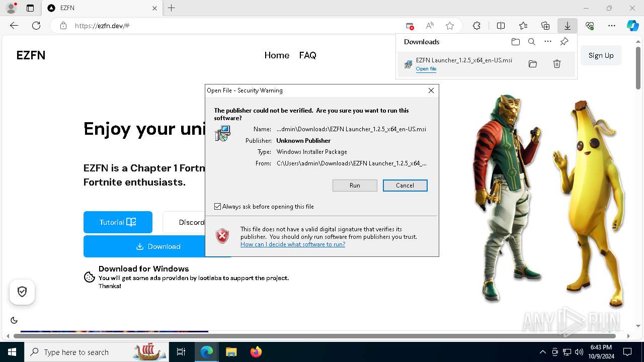Pin the Downloads panel
Image resolution: width=644 pixels, height=362 pixels.
564,42
